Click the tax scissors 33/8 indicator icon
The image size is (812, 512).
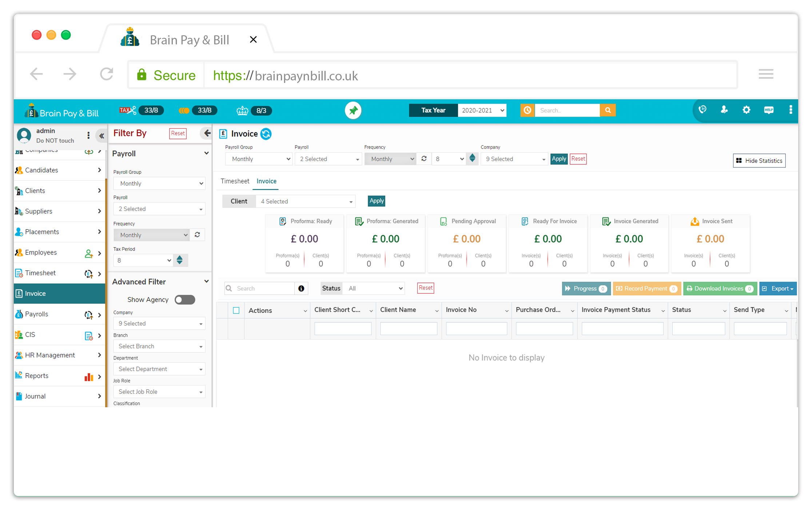point(127,110)
